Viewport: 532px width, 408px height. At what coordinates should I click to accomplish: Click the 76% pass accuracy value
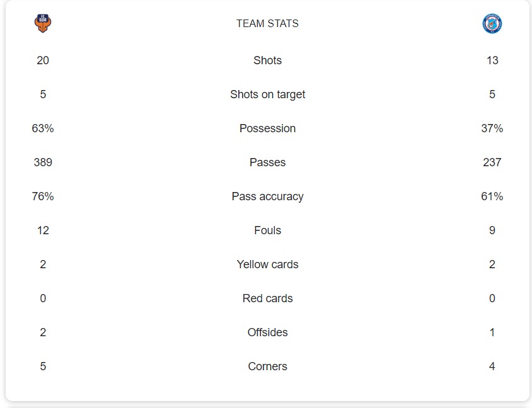coord(43,196)
